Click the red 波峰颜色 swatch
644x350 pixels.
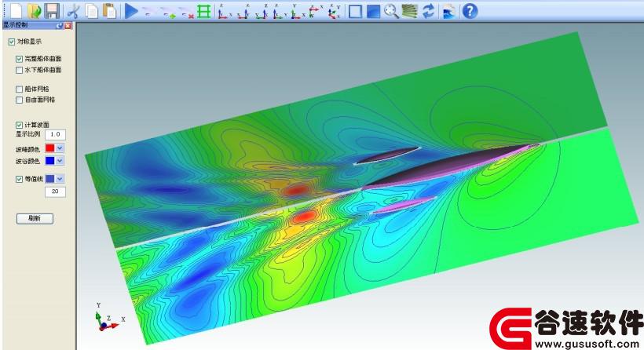coord(50,148)
